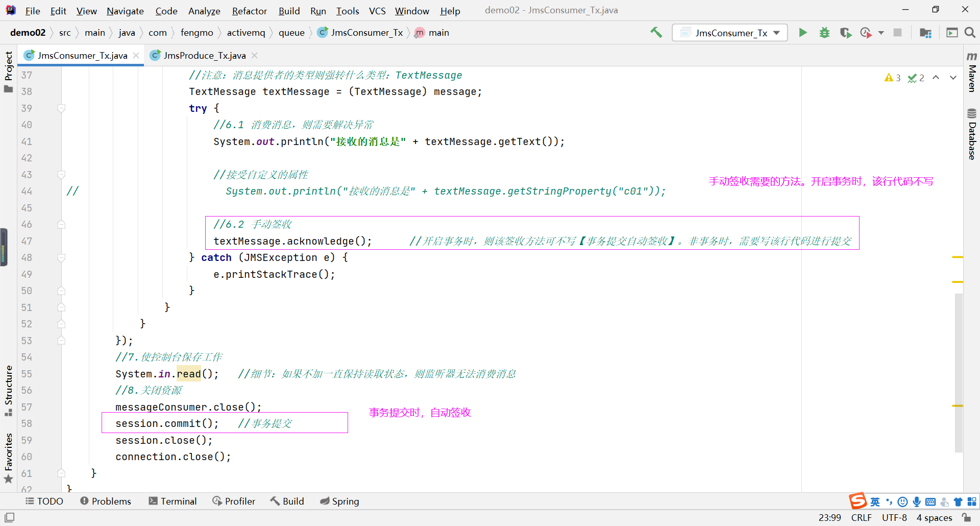
Task: Click the line separator CRLF in status bar
Action: (x=862, y=517)
